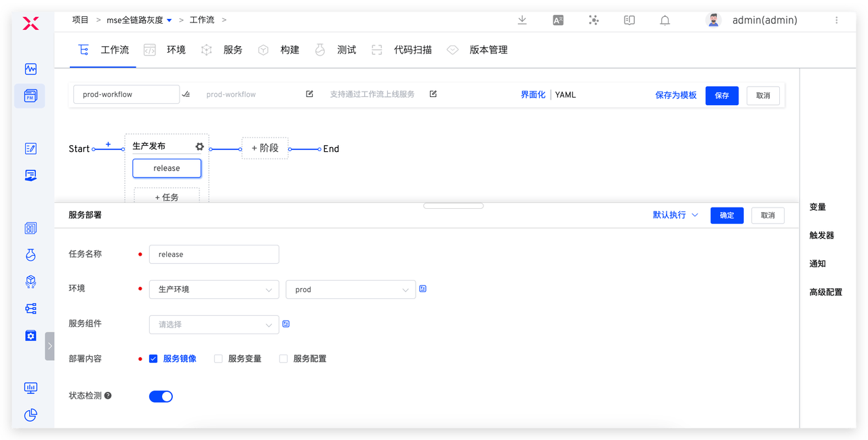Click the download icon in top bar
The image size is (868, 440).
(522, 20)
